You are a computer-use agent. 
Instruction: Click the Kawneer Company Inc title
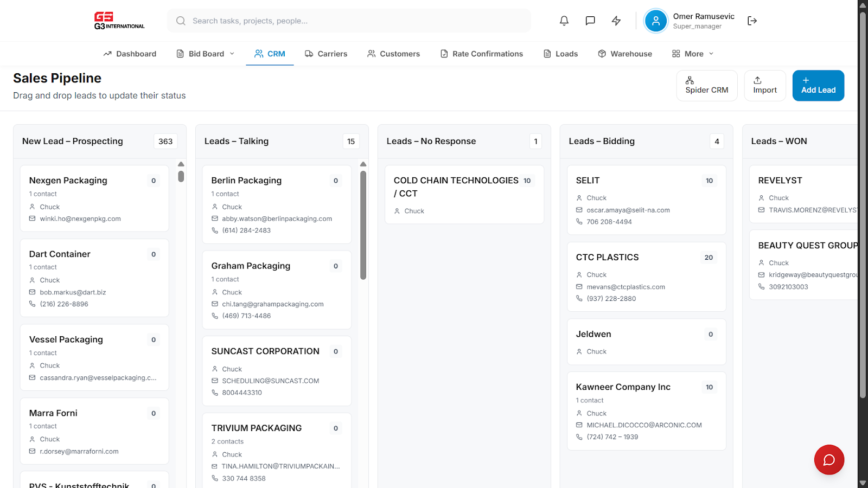click(x=623, y=387)
